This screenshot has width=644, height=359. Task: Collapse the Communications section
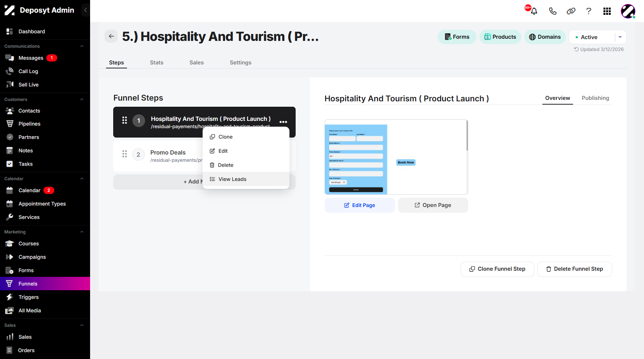82,46
